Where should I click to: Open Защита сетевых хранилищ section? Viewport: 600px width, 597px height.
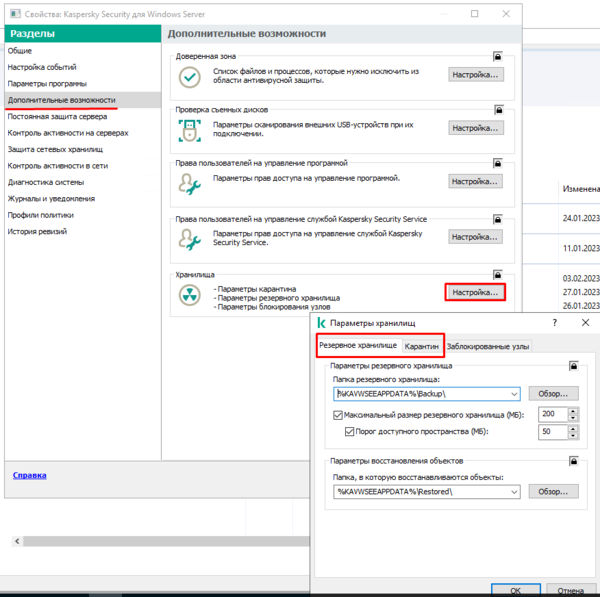83,150
